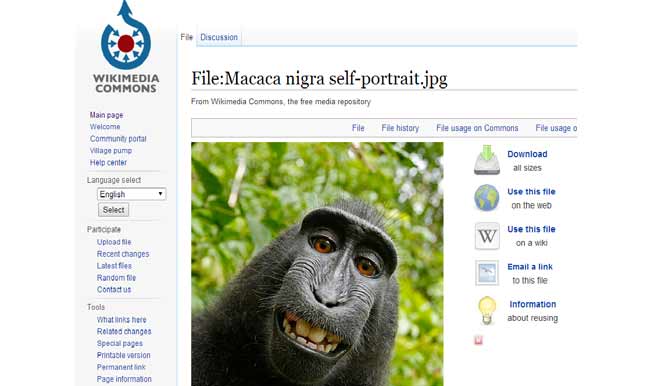Open What links here

tap(121, 320)
